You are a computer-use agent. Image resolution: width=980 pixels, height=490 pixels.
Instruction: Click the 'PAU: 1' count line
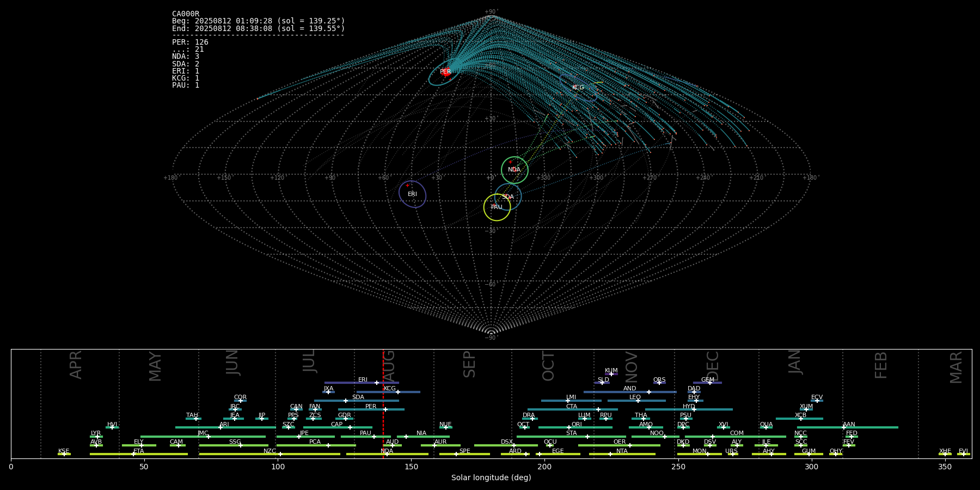[186, 85]
